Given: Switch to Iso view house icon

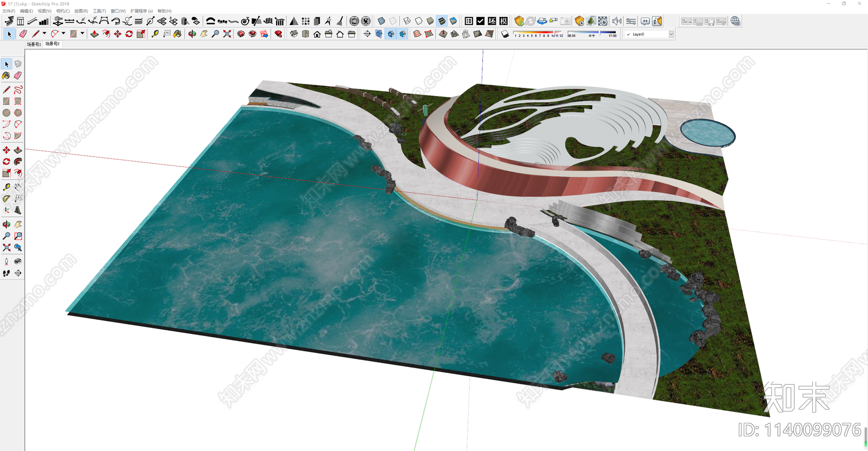Looking at the screenshot, I should pyautogui.click(x=293, y=34).
